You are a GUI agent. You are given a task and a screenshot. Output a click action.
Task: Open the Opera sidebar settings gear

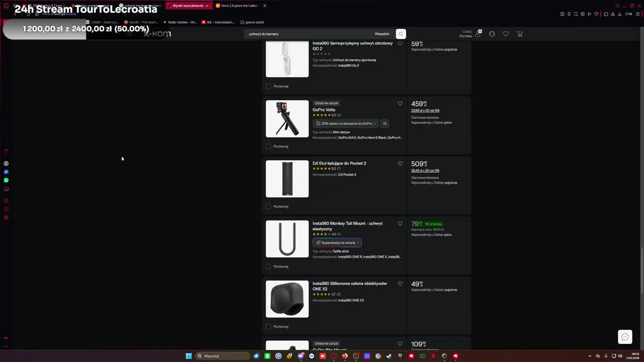[6, 218]
